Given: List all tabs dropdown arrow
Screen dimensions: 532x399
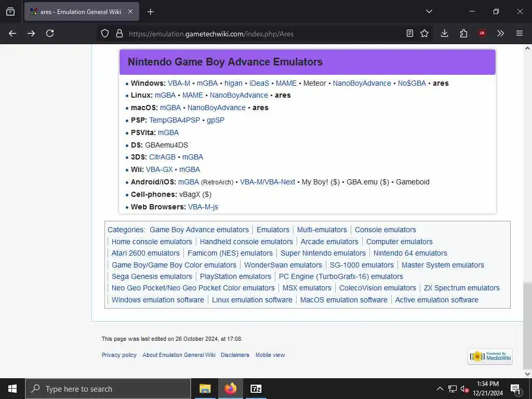Looking at the screenshot, I should (x=429, y=11).
